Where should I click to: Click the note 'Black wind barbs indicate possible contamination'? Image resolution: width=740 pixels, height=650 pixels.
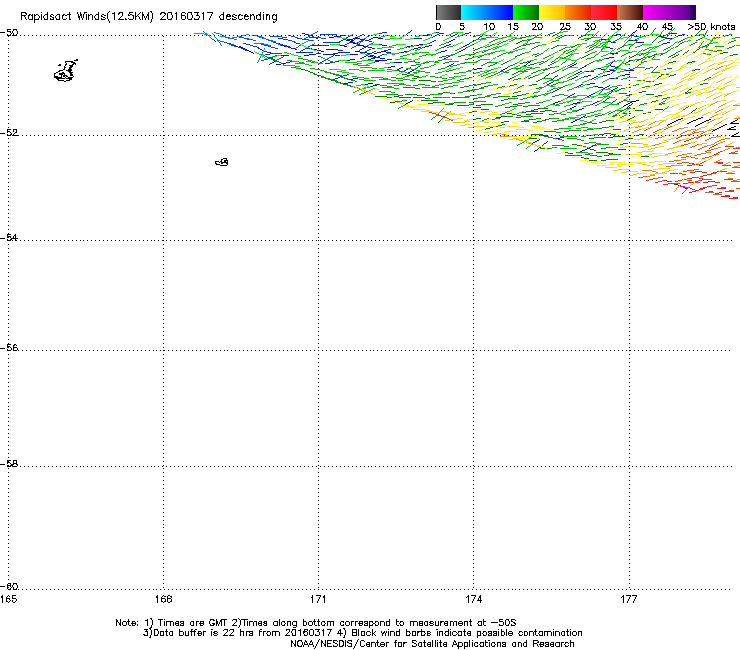467,633
